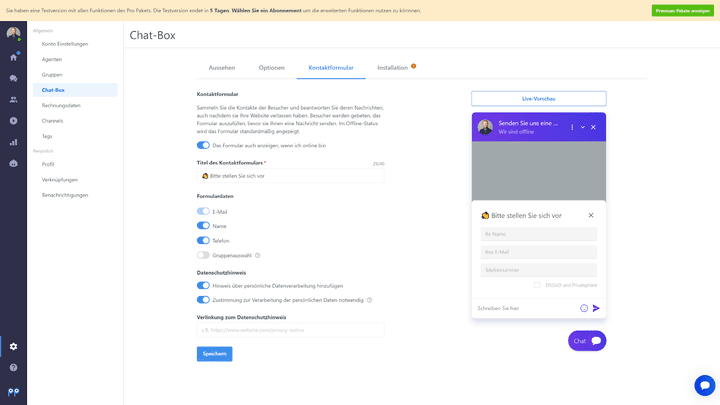The image size is (720, 405).
Task: Click the 'Ihr Name' field in preview
Action: point(539,234)
